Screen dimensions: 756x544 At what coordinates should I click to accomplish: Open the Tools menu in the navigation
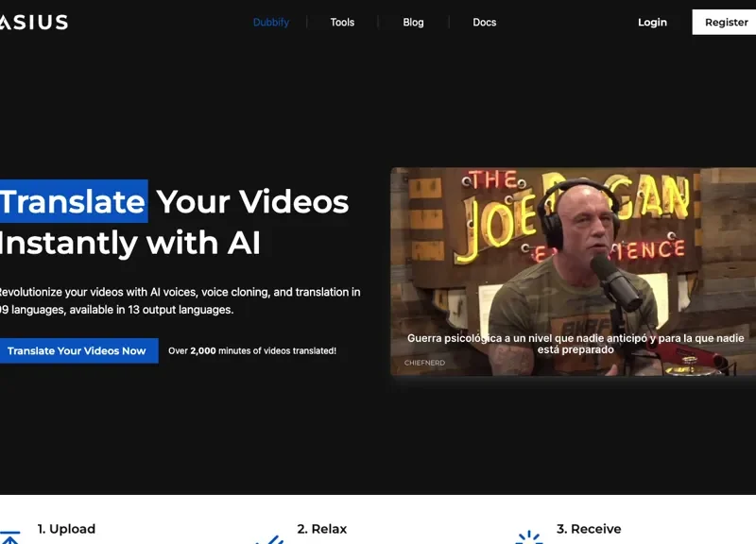[342, 22]
